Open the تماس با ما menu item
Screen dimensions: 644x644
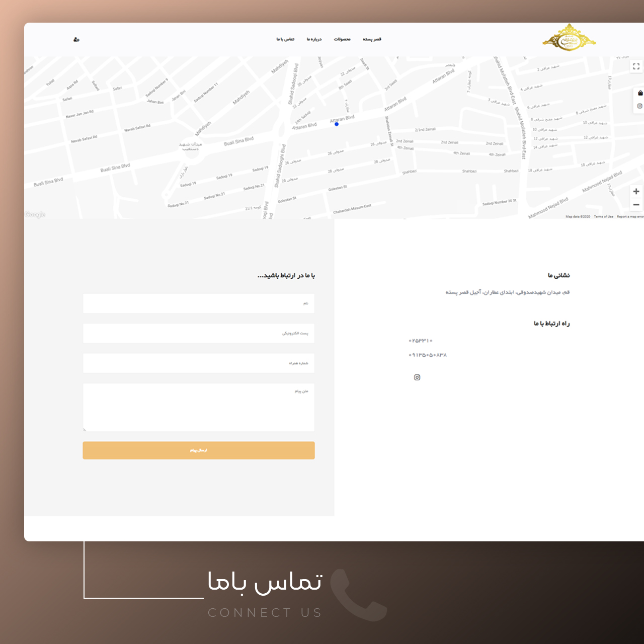[x=285, y=39]
